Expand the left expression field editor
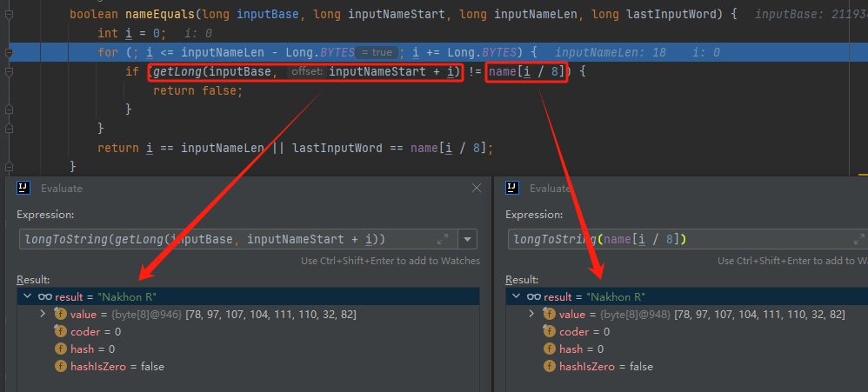Screen dimensions: 868x392 [443, 239]
